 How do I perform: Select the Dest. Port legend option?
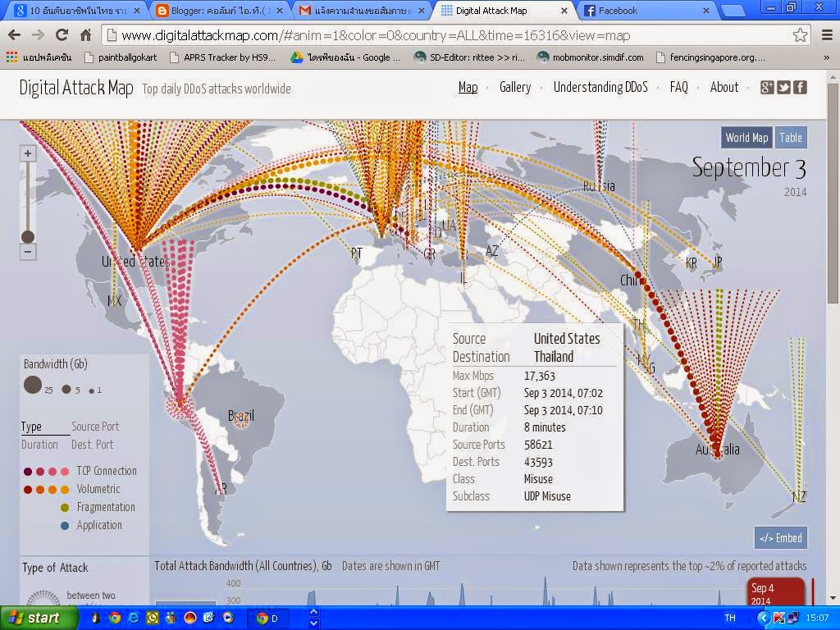(93, 445)
